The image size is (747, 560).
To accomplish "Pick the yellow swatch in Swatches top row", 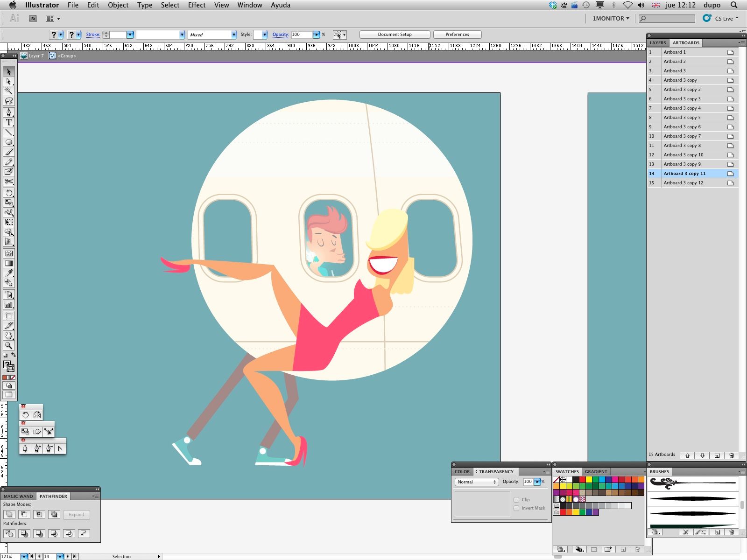I will coord(589,479).
